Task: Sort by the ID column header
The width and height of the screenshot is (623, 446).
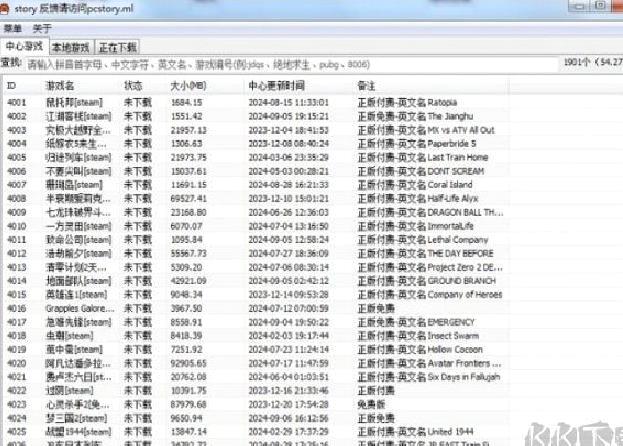Action: [x=12, y=86]
